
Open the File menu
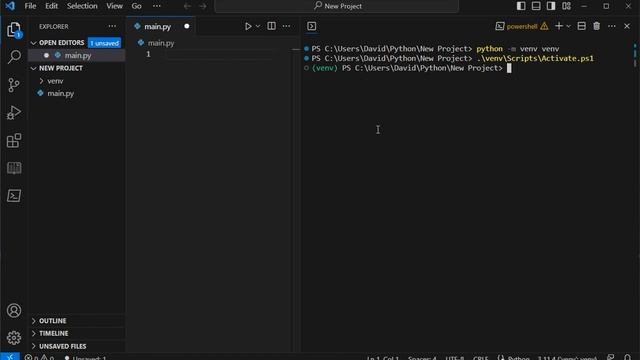pyautogui.click(x=30, y=6)
